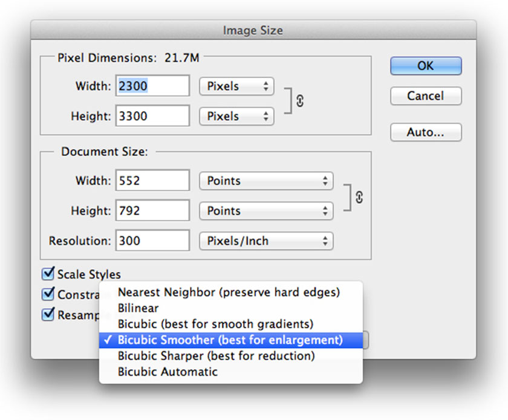Choose Bilinear from the resample menu
This screenshot has width=508, height=420.
click(138, 308)
